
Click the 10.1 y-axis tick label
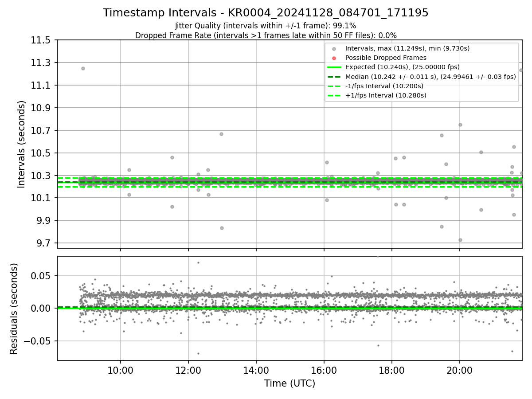point(41,198)
